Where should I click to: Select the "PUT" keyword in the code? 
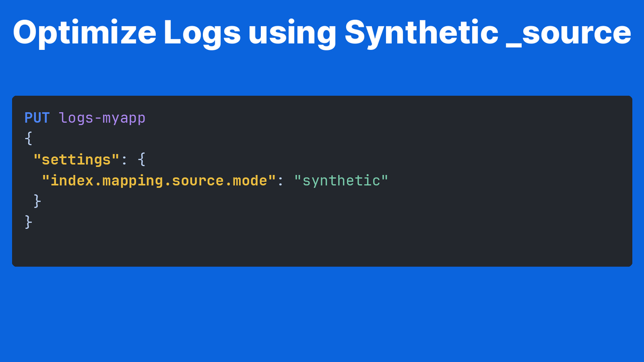pos(37,118)
